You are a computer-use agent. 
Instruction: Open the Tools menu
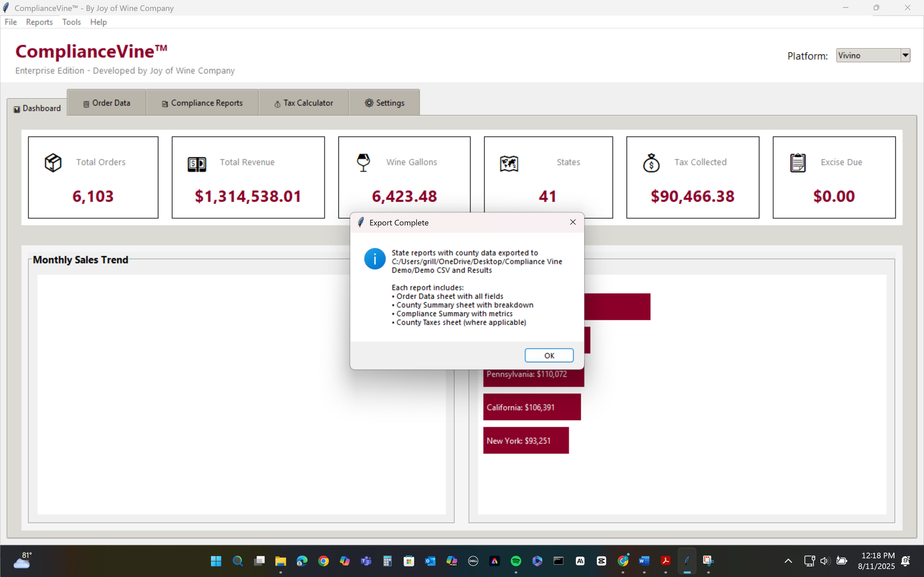coord(71,22)
